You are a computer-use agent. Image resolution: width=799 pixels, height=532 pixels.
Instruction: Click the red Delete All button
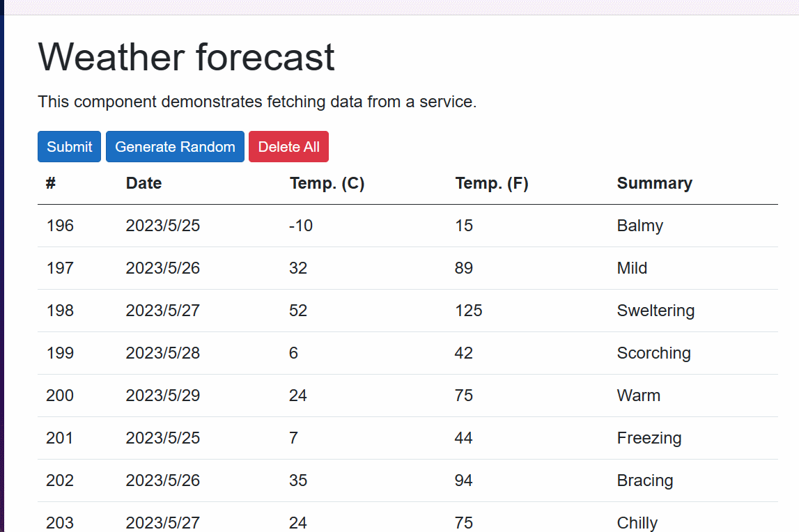coord(288,147)
